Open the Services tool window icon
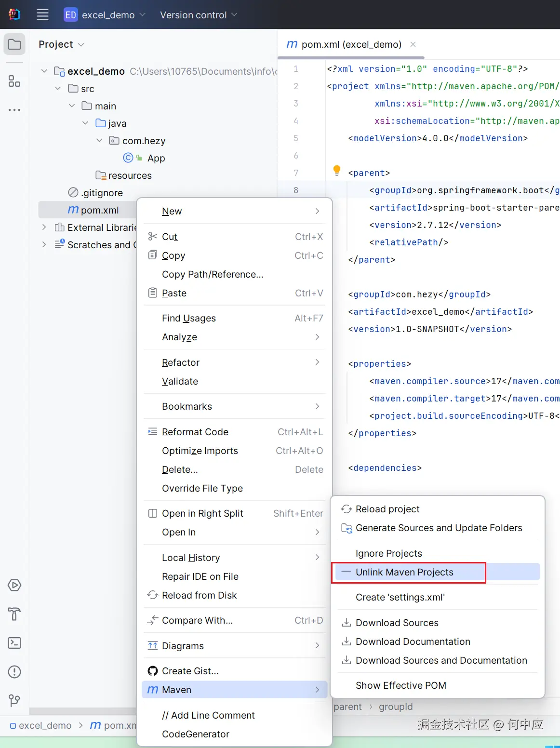The image size is (560, 748). (14, 585)
